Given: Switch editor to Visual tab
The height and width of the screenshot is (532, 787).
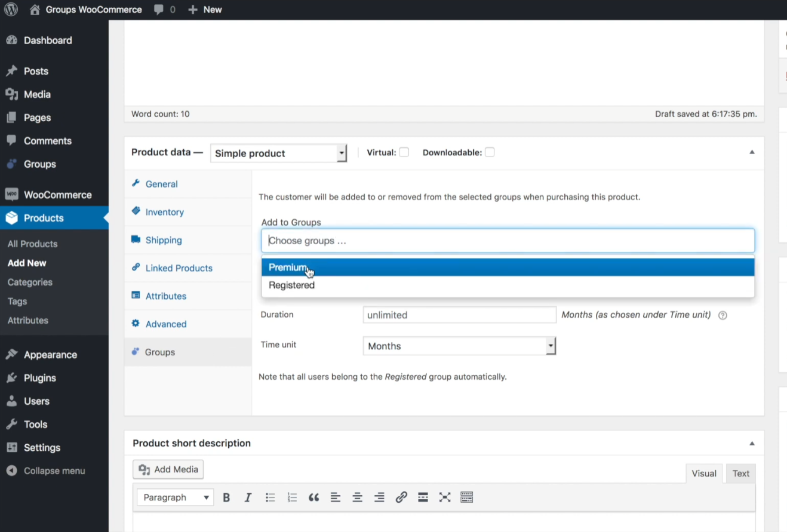Looking at the screenshot, I should pos(704,473).
